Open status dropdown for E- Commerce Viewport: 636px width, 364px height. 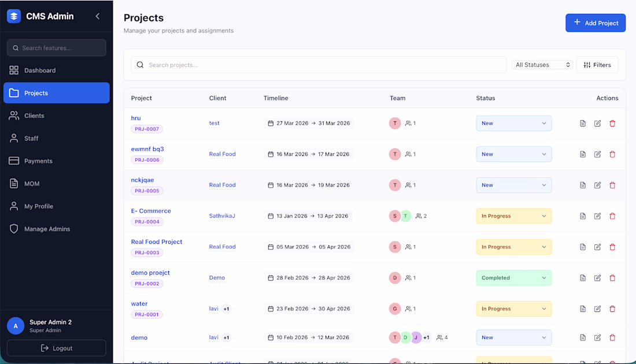pyautogui.click(x=513, y=216)
